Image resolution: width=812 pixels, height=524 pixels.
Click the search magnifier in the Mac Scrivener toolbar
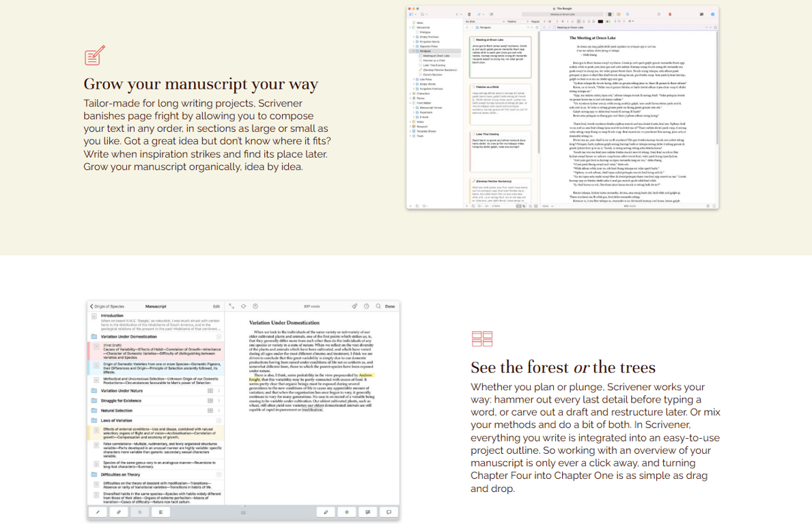click(x=423, y=14)
